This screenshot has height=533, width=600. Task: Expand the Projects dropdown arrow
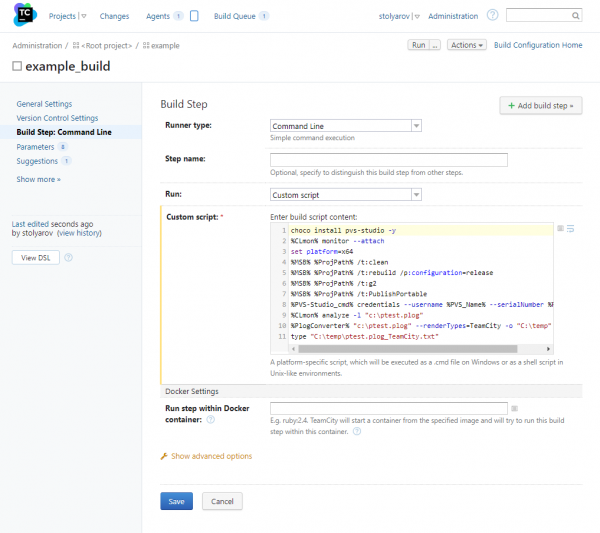[83, 16]
